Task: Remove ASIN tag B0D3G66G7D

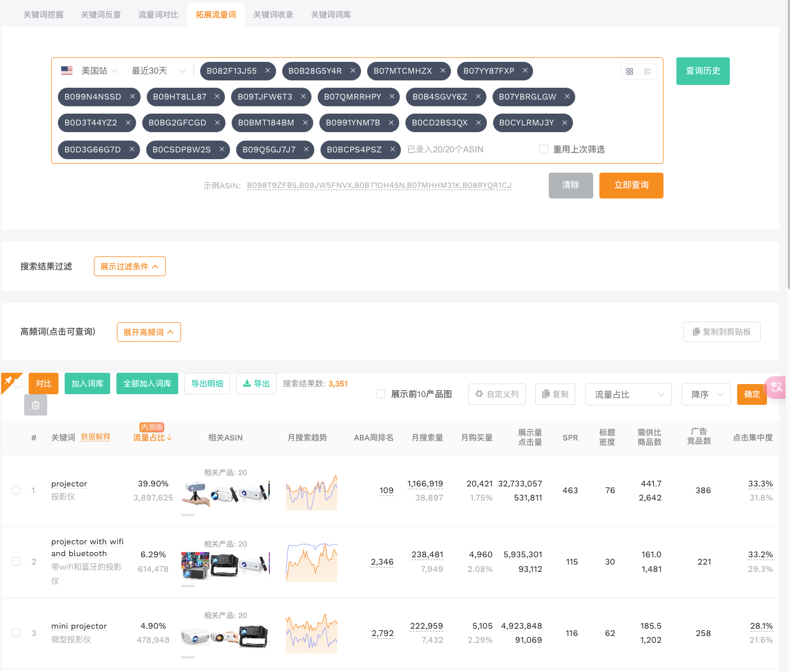Action: [132, 150]
